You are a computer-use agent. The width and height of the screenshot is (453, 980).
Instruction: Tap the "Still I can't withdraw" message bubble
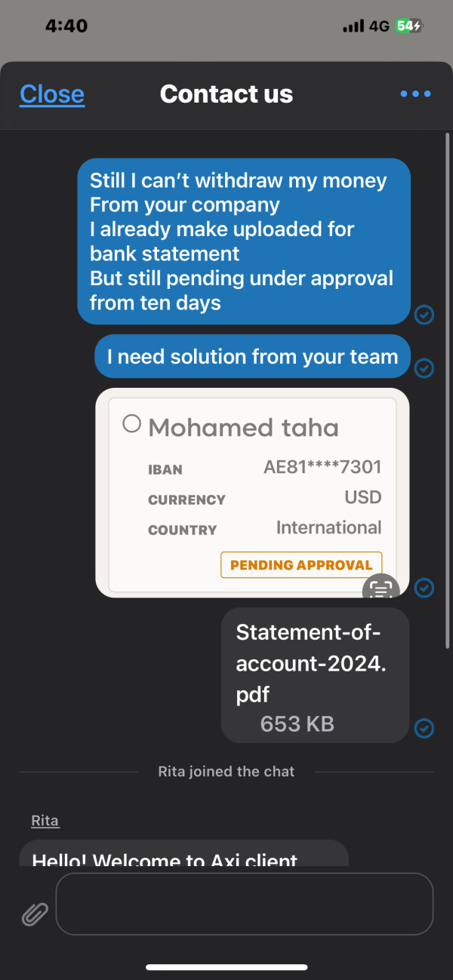click(244, 241)
